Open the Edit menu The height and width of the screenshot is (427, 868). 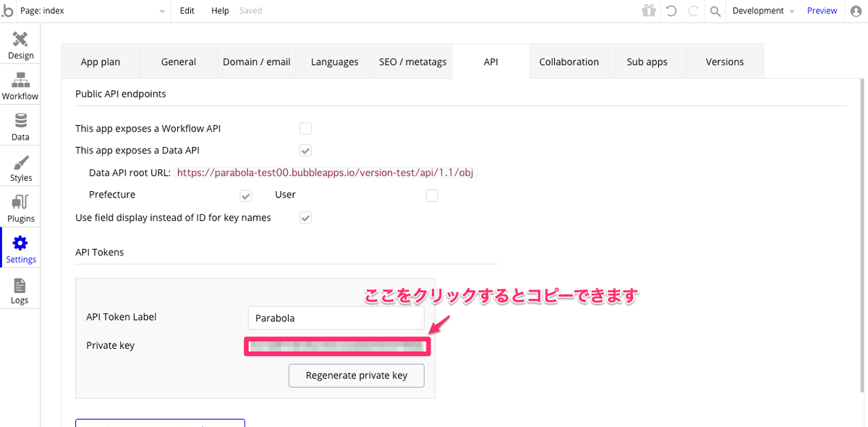pos(187,11)
